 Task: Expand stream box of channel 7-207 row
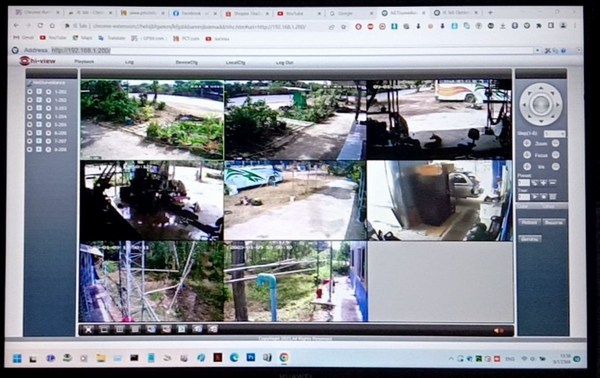tap(39, 141)
